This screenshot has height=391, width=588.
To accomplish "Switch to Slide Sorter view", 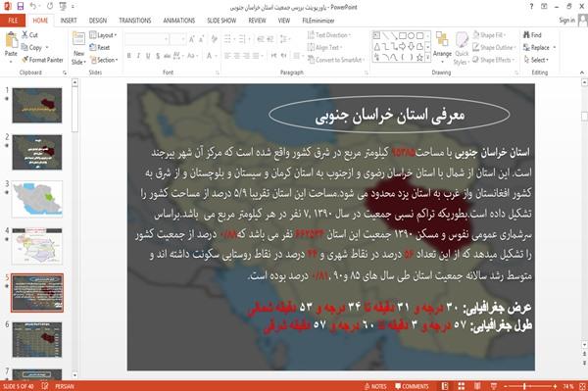I will [x=462, y=386].
